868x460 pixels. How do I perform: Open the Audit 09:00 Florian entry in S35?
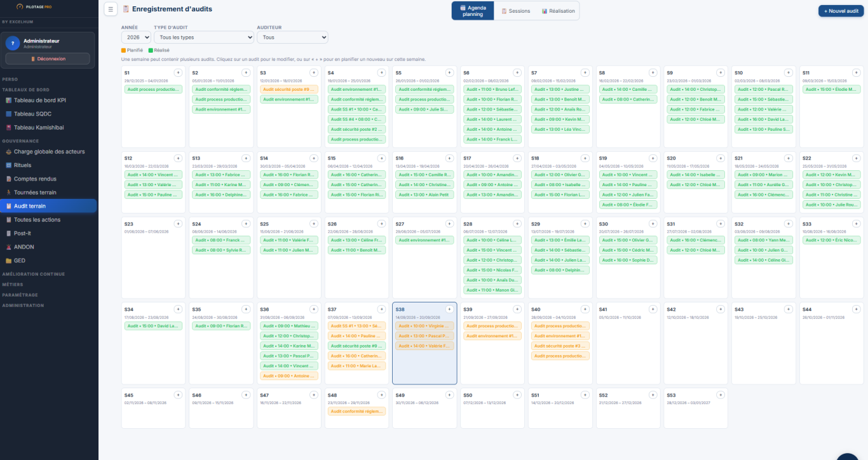(x=221, y=326)
